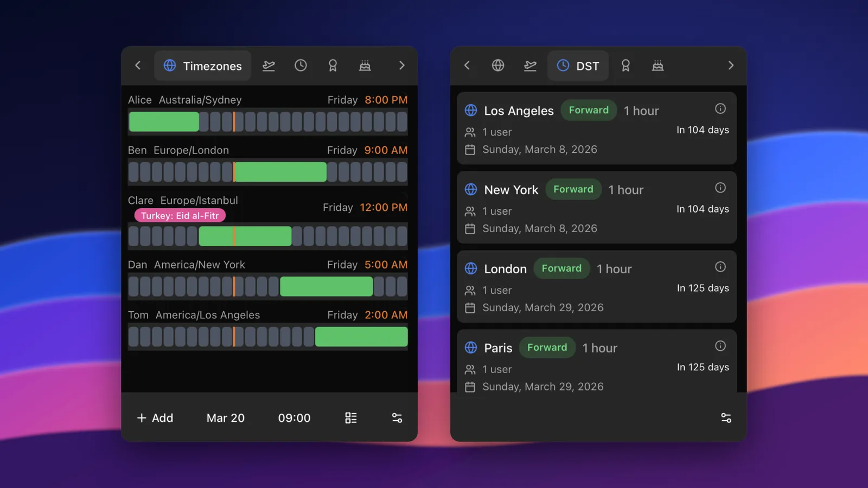Click 'In 125 days' on London card
The image size is (868, 488).
point(703,288)
